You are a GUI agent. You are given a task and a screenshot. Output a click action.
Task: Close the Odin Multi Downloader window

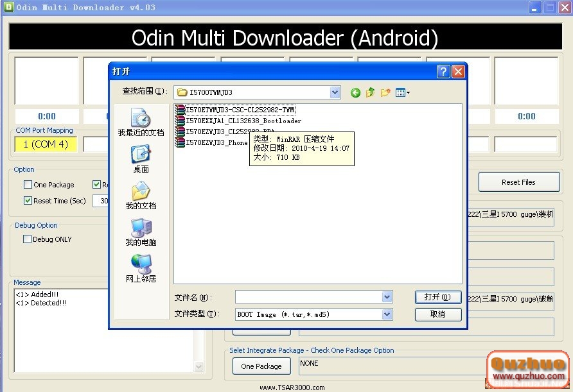[x=565, y=8]
